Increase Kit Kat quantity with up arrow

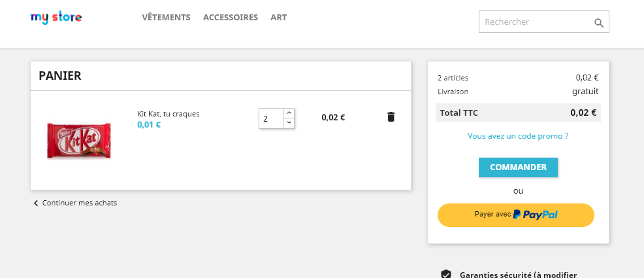(x=289, y=113)
